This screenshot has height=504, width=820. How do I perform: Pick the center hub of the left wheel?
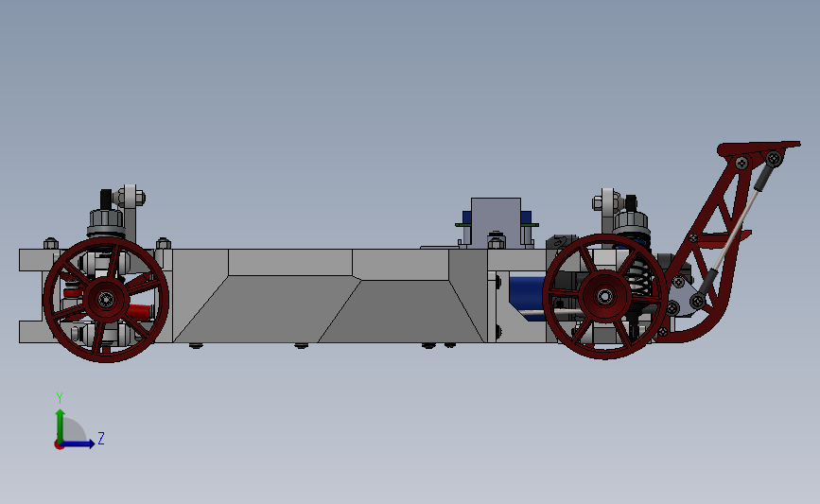[106, 300]
